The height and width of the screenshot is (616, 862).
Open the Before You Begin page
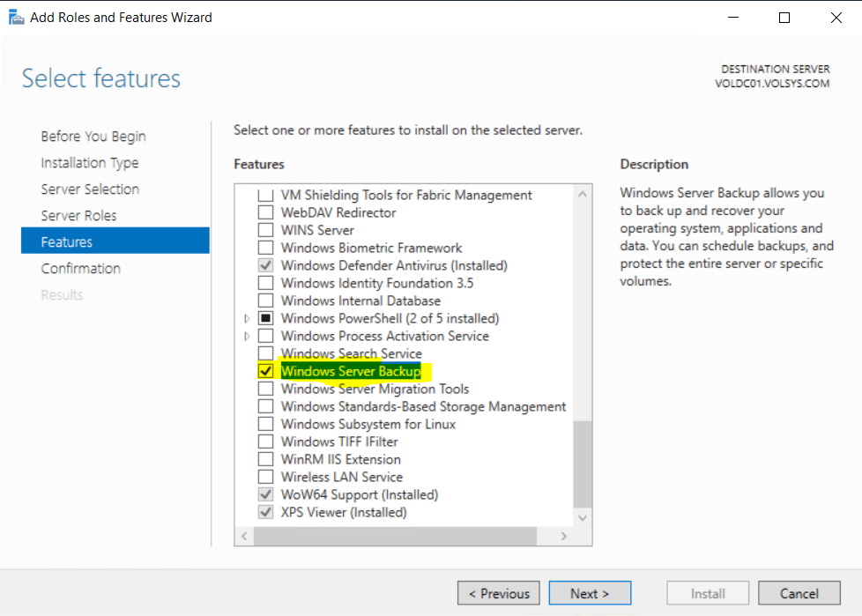(x=93, y=137)
